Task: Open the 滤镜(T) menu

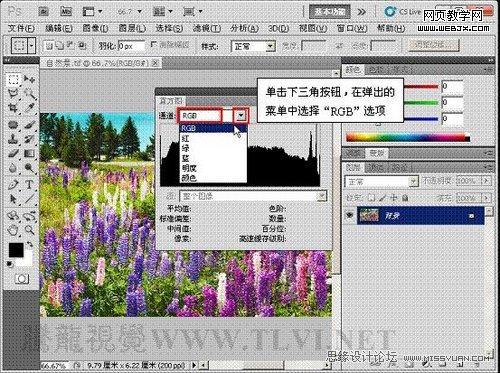Action: click(x=207, y=28)
